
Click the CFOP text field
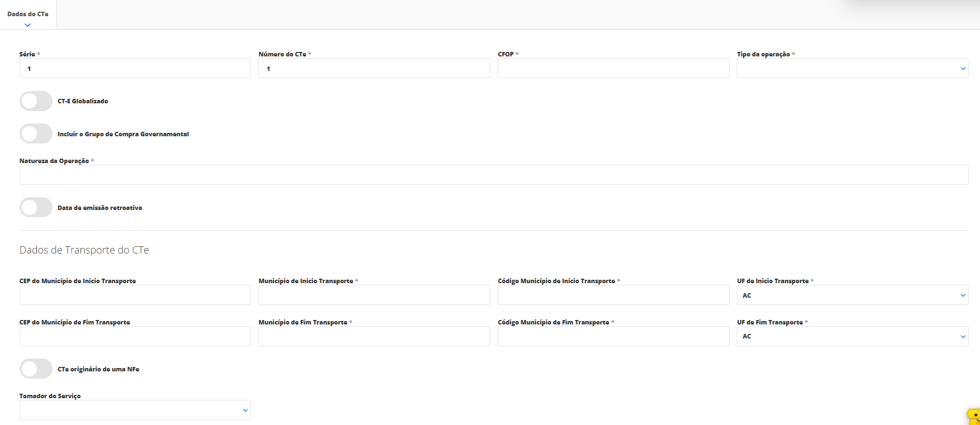[613, 69]
